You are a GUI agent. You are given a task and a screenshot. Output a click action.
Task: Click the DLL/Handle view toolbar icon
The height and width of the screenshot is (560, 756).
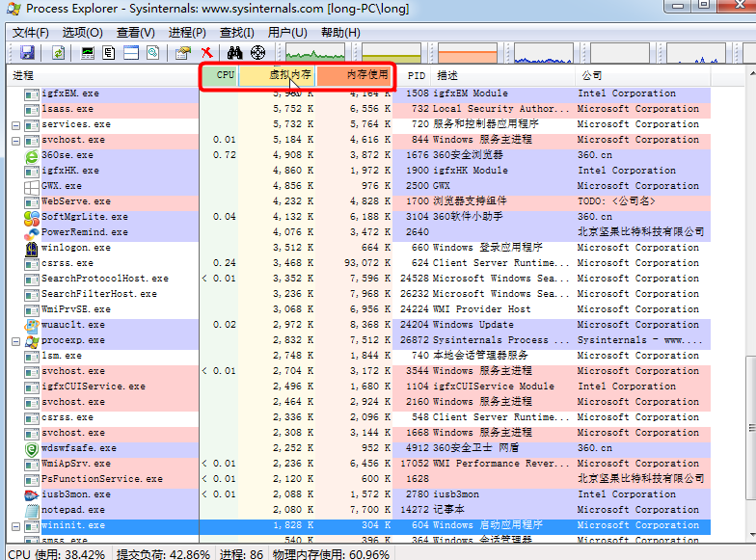coord(153,52)
